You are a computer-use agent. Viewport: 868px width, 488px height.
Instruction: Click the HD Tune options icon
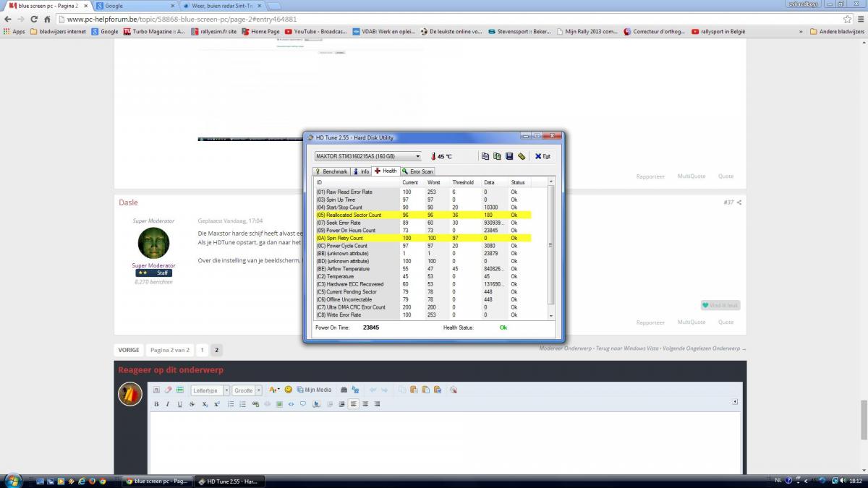pyautogui.click(x=522, y=156)
